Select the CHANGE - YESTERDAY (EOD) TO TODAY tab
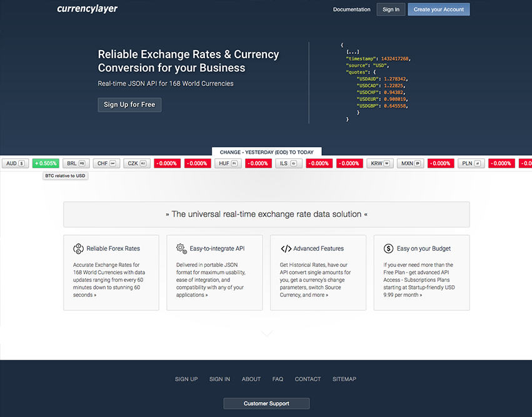 coord(267,152)
